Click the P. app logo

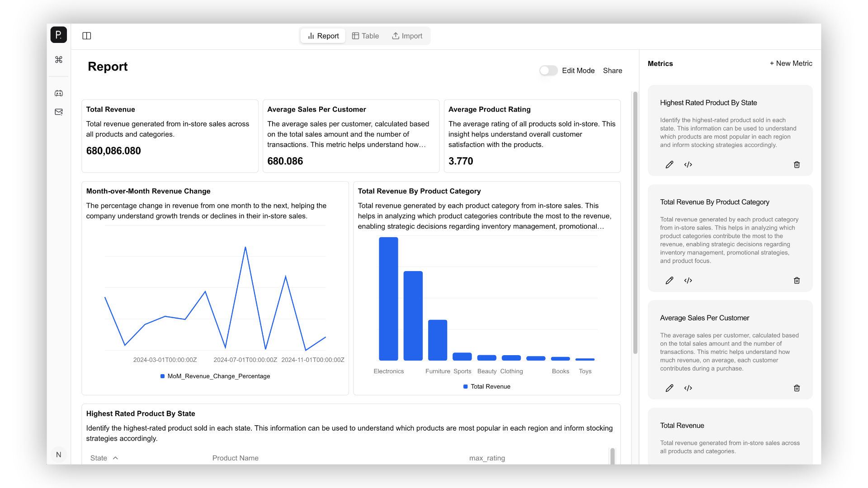click(59, 35)
